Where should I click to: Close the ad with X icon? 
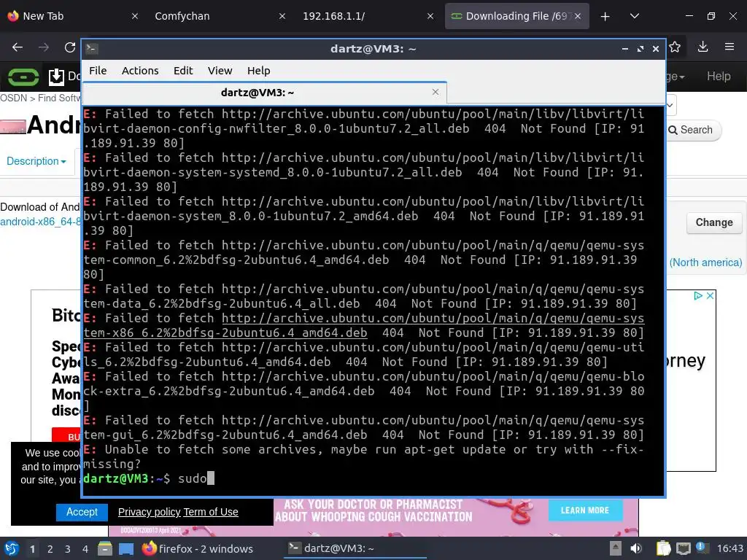[x=710, y=296]
